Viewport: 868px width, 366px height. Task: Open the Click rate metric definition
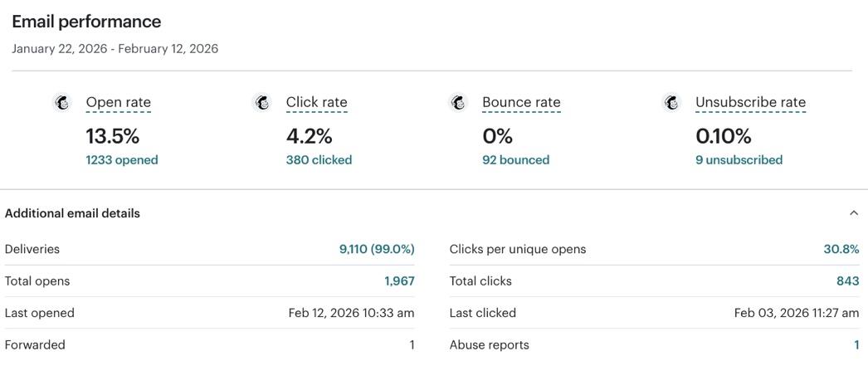tap(316, 103)
